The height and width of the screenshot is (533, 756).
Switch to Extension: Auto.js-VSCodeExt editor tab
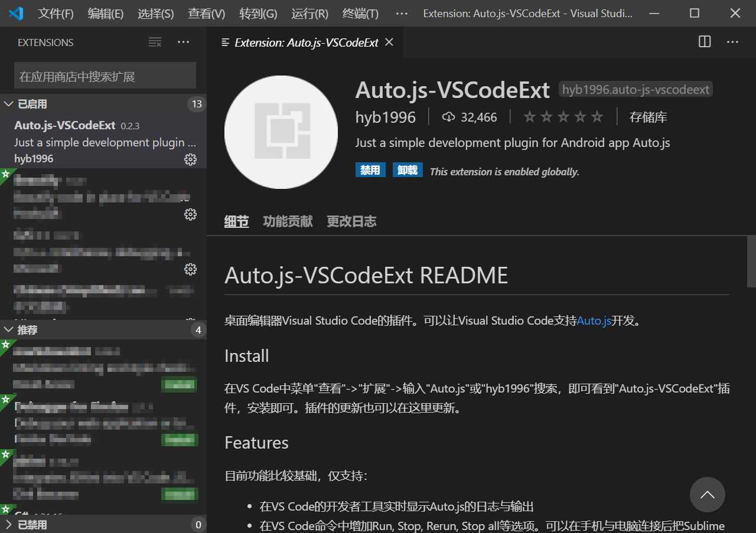[x=306, y=42]
